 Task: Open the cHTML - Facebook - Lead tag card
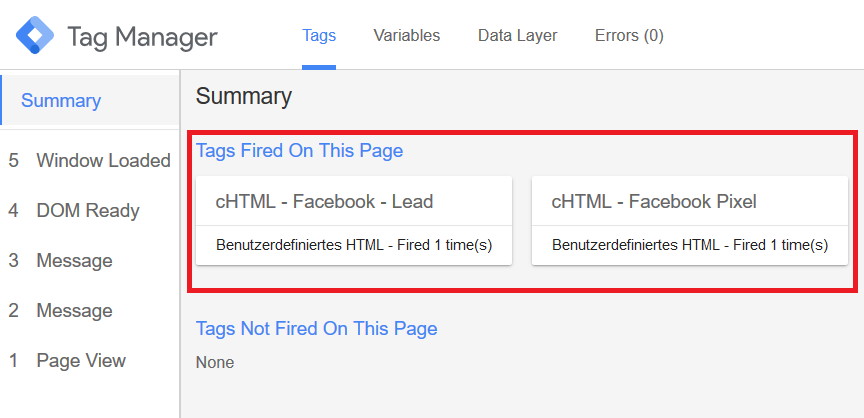coord(354,220)
